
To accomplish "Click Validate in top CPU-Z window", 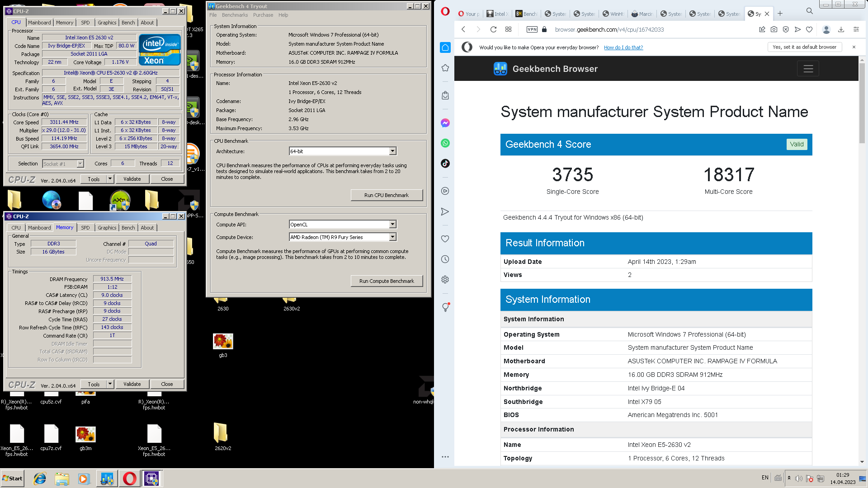I will tap(132, 179).
